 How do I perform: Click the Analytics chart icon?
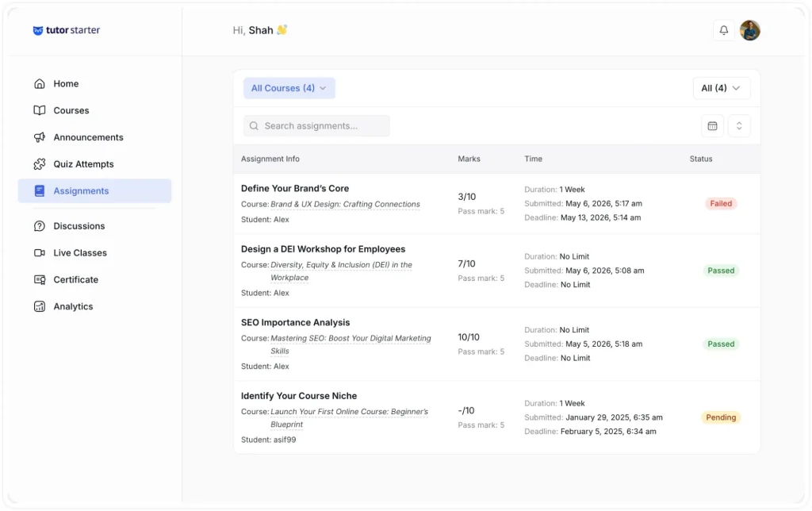point(40,306)
